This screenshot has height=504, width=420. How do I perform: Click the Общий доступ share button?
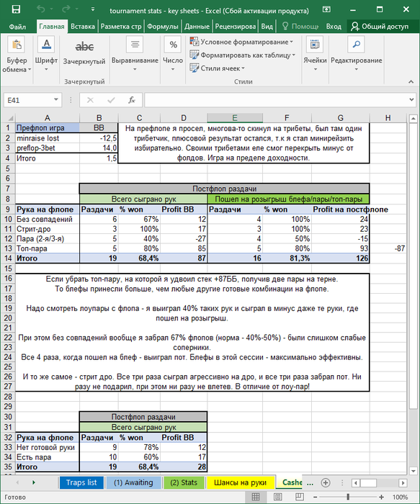tap(380, 27)
